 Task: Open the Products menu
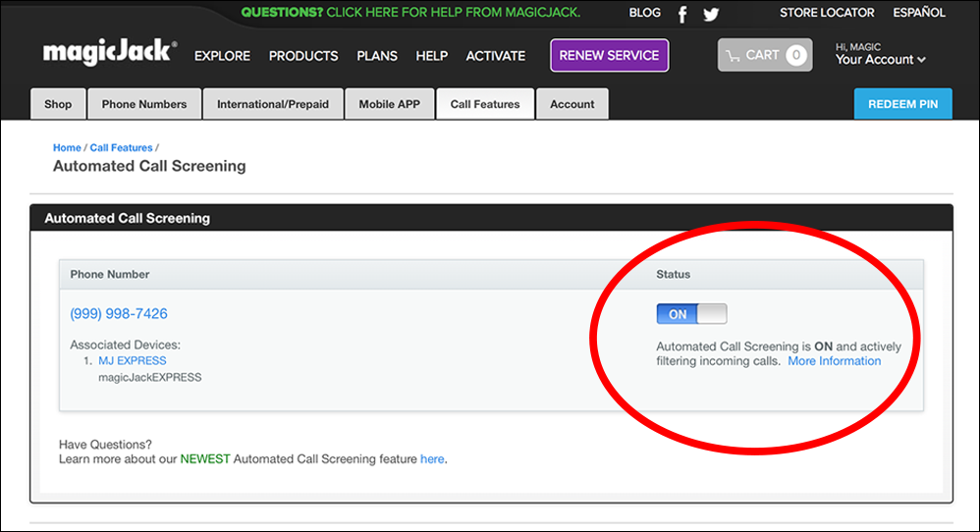click(x=303, y=56)
